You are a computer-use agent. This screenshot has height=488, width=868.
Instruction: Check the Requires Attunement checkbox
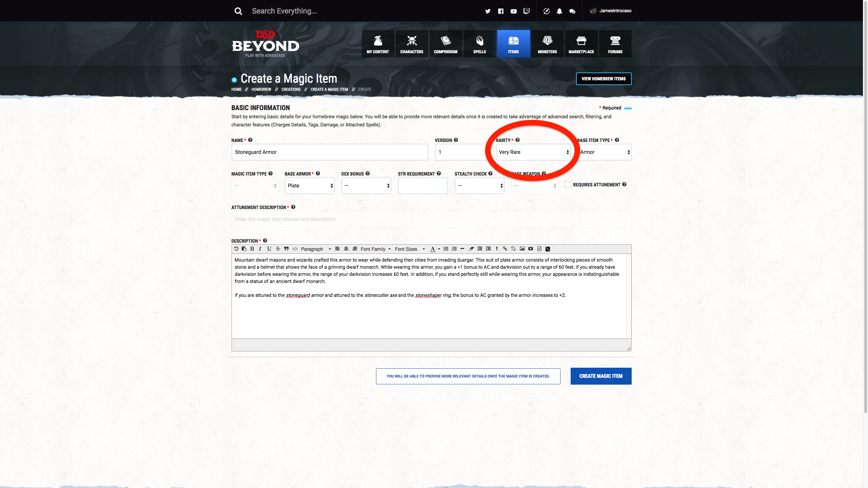click(568, 184)
